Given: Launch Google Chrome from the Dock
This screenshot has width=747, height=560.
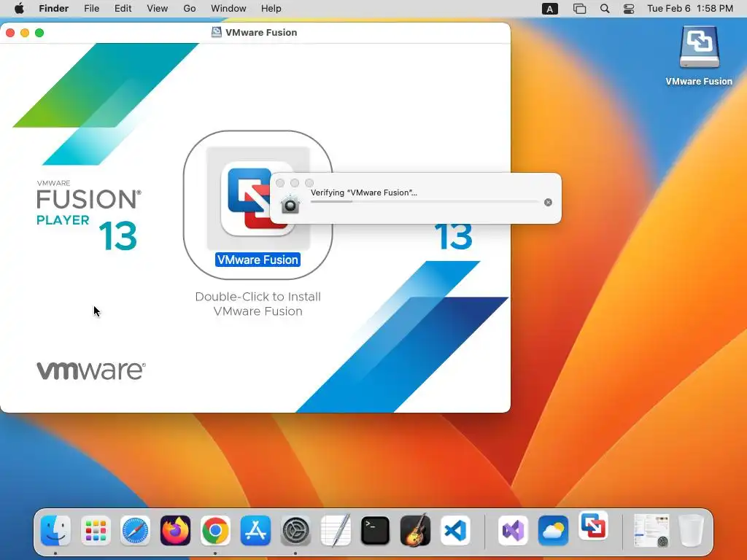Looking at the screenshot, I should 215,531.
